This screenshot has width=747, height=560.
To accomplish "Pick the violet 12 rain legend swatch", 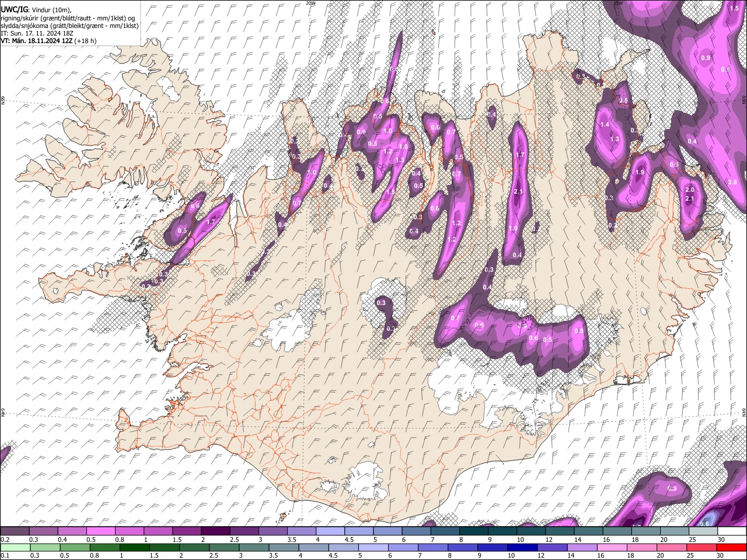I will point(552,547).
